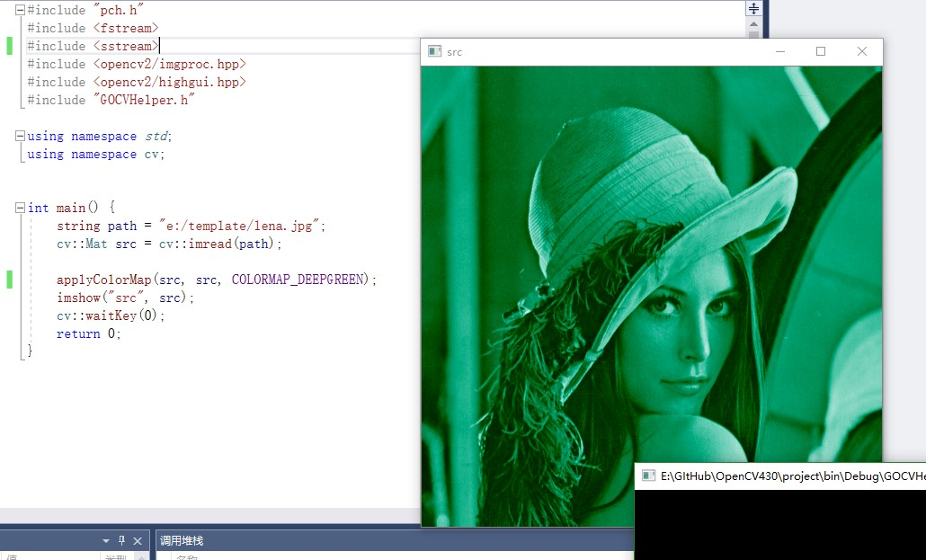Click the "GOCVHelper.h" include text
The image size is (926, 560).
(x=144, y=100)
